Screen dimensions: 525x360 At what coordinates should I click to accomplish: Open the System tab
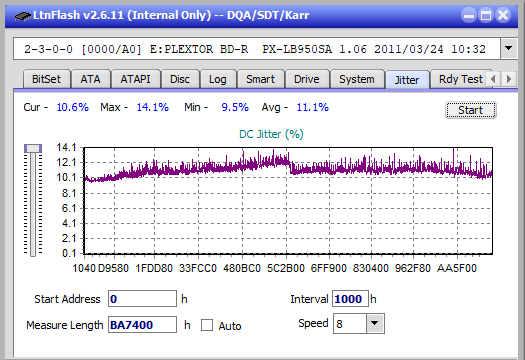coord(357,79)
